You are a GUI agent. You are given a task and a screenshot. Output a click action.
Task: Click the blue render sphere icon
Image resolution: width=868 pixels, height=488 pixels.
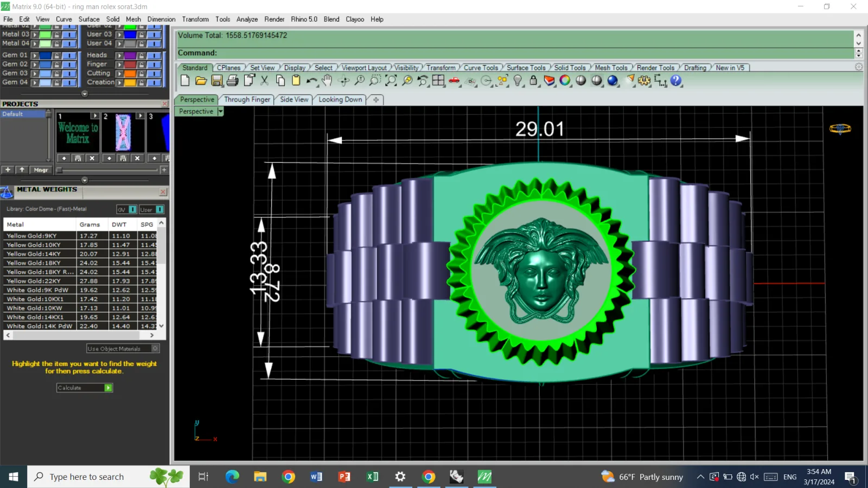(x=613, y=81)
